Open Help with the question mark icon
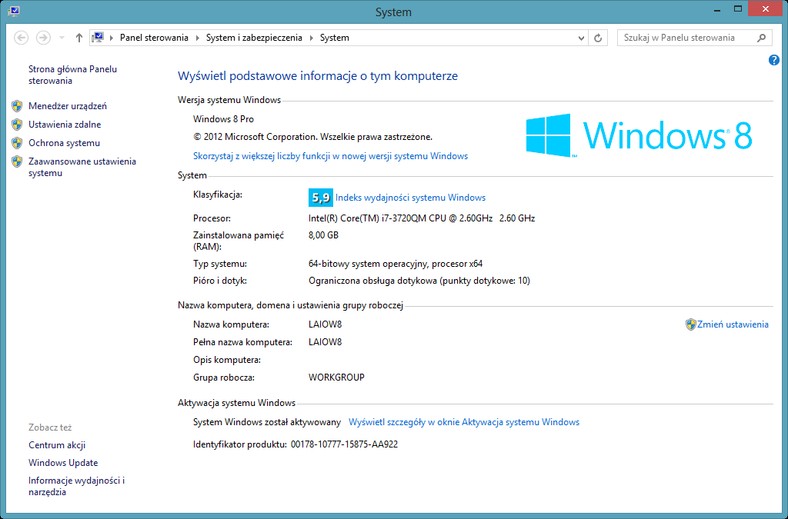This screenshot has width=788, height=519. (774, 61)
